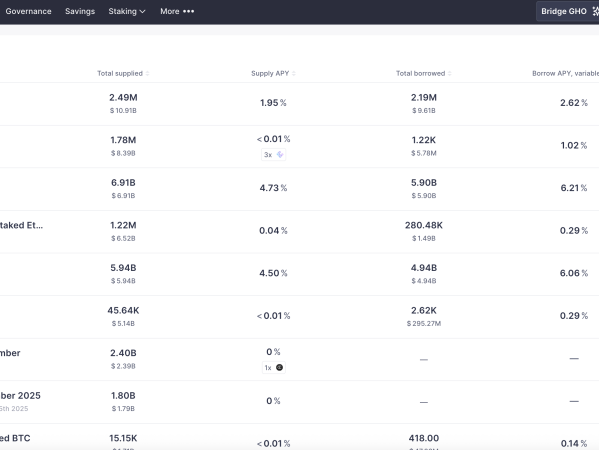Viewport: 599px width, 450px height.
Task: Select the $5.78M borrowed amount
Action: pos(424,153)
